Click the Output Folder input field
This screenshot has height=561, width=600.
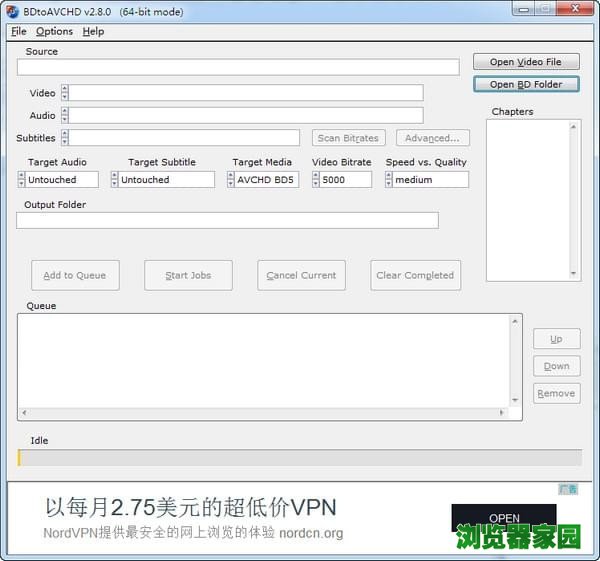pyautogui.click(x=227, y=220)
